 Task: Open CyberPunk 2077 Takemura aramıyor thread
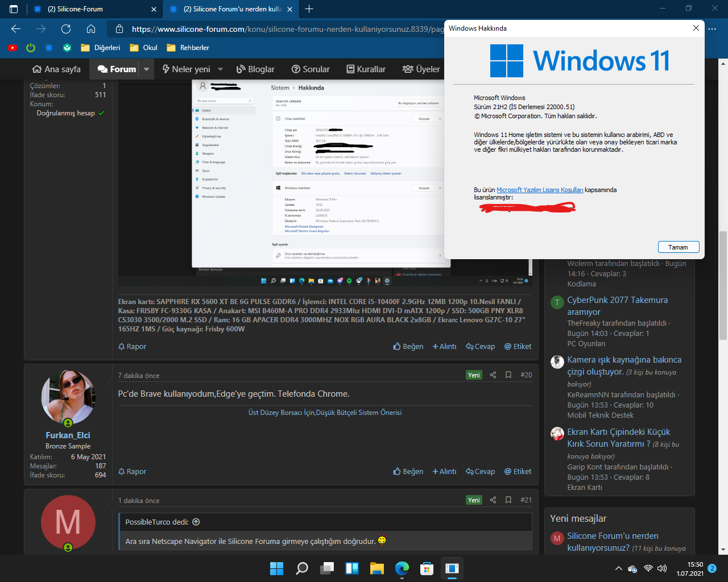click(x=617, y=306)
